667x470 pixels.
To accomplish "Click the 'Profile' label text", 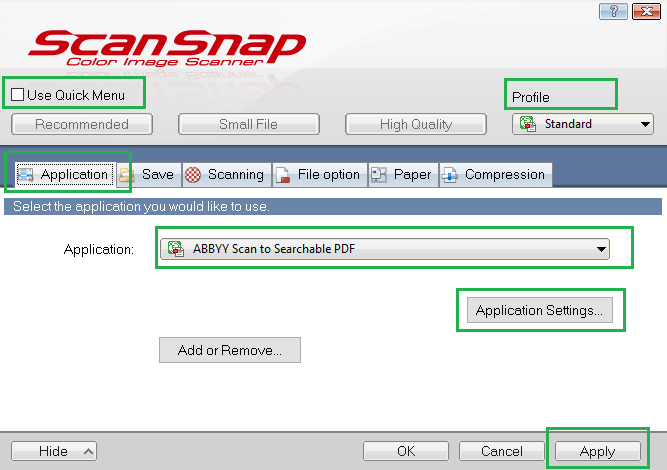I will (530, 97).
